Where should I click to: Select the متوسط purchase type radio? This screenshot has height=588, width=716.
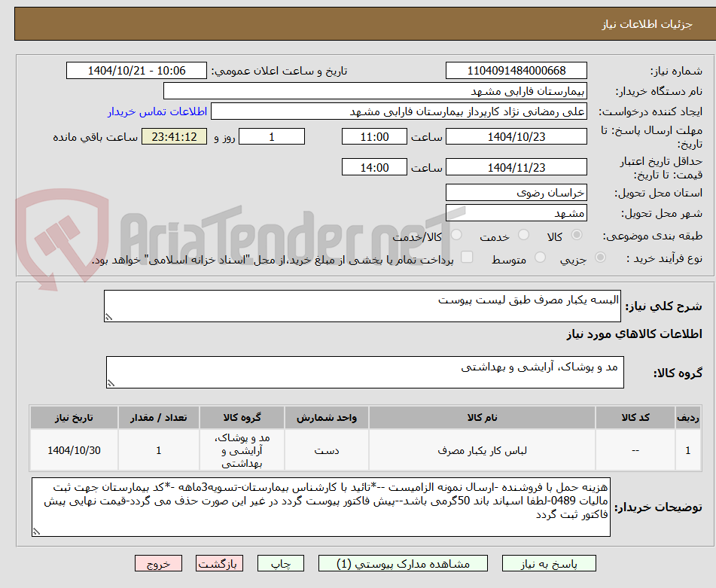pos(540,257)
